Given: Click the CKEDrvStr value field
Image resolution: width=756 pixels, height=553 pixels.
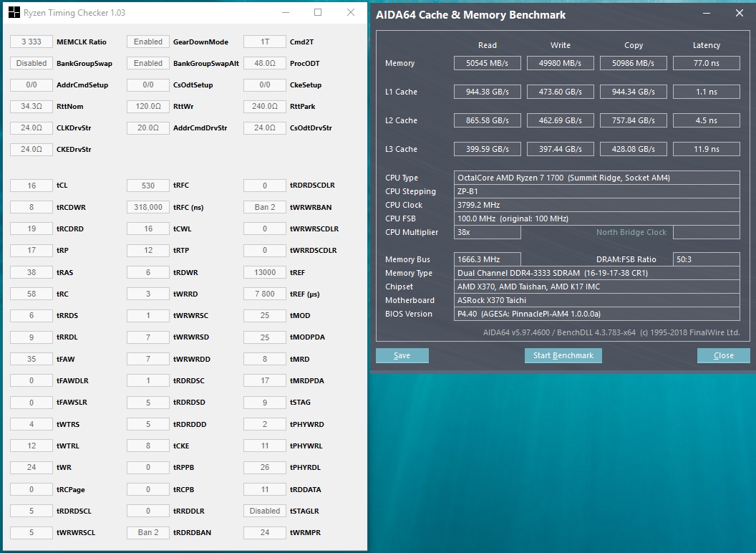Looking at the screenshot, I should [31, 150].
